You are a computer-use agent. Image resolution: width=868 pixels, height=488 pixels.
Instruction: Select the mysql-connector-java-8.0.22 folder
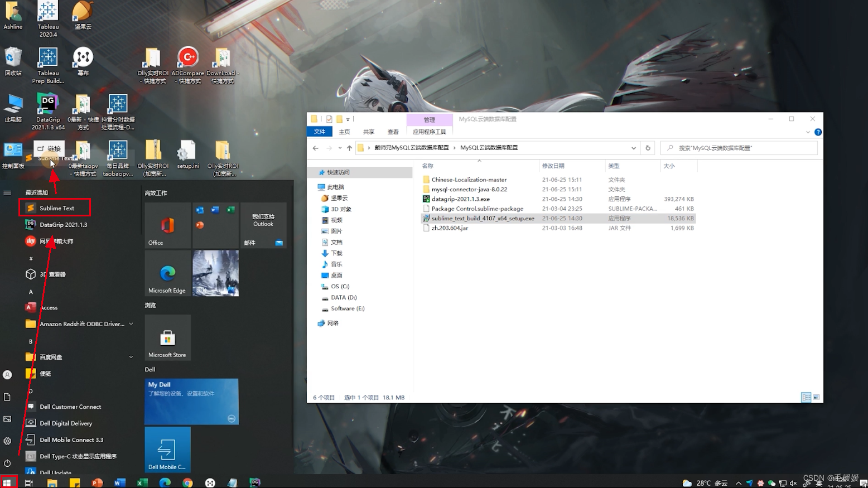[469, 189]
